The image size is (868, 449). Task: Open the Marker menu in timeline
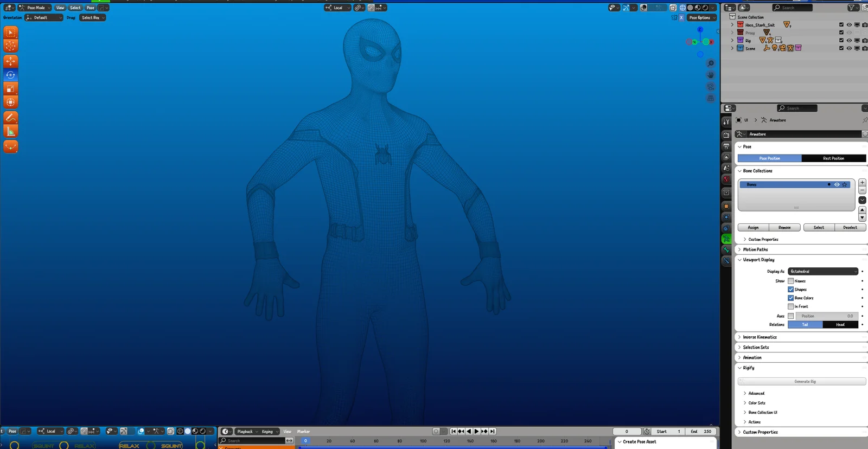[x=303, y=432]
